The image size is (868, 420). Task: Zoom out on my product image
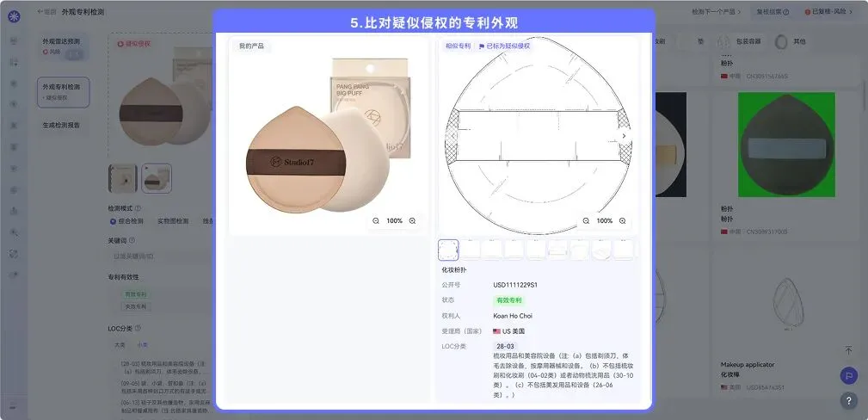coord(376,220)
